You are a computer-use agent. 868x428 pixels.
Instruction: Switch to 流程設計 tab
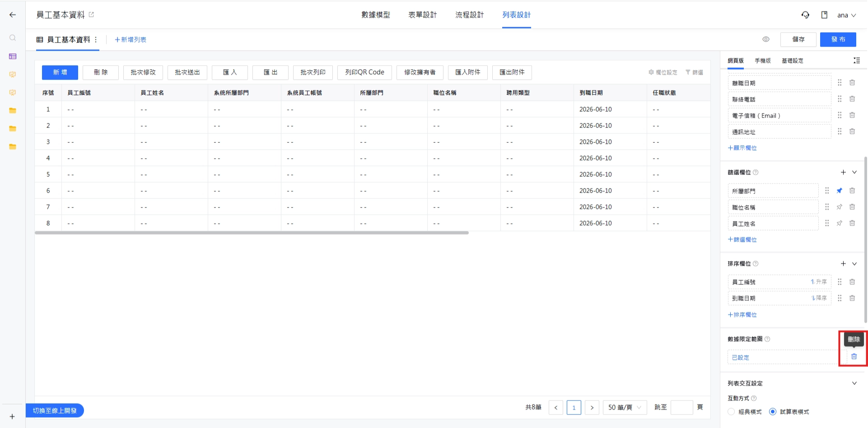click(470, 15)
